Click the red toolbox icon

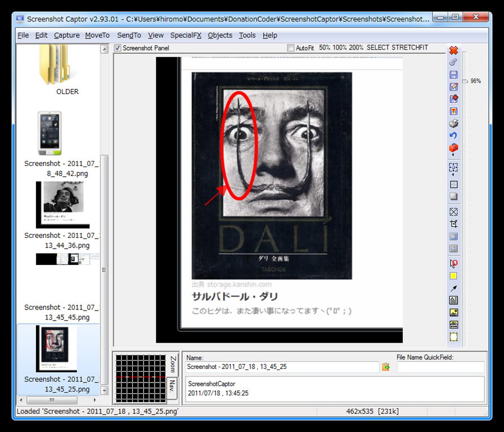pos(453,147)
